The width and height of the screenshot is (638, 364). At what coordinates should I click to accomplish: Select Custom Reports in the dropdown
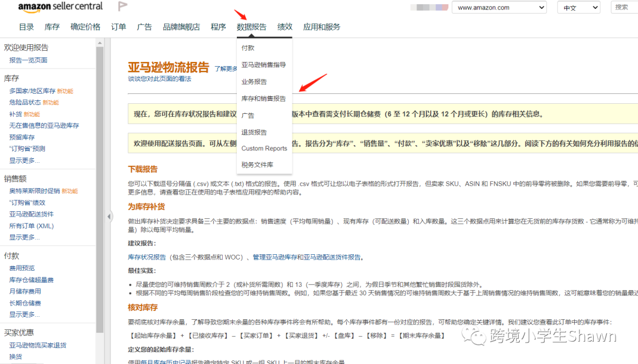pos(264,148)
